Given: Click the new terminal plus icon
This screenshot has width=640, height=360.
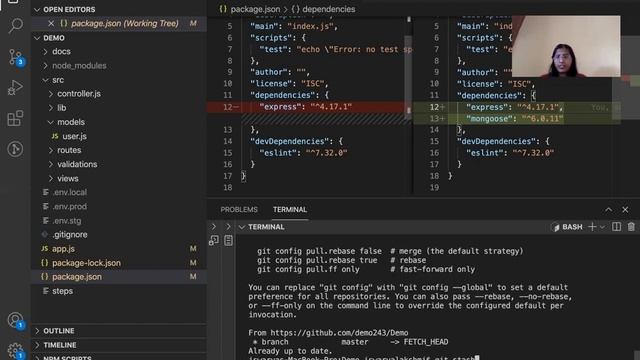Looking at the screenshot, I should coord(592,227).
